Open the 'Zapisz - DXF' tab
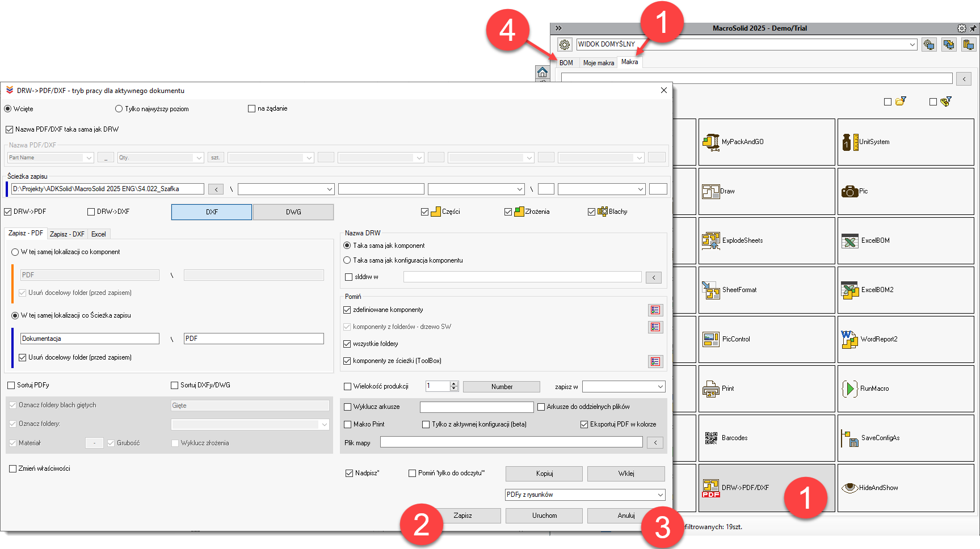This screenshot has width=980, height=549. [x=67, y=234]
